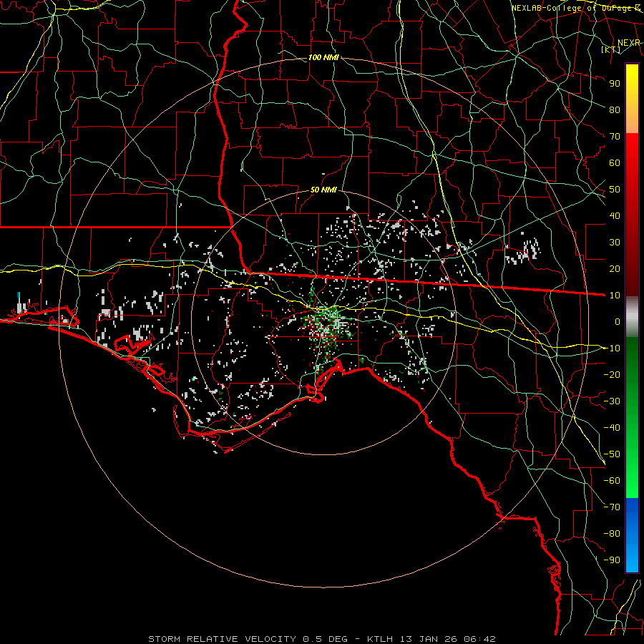Viewport: 644px width, 644px height.
Task: Click the 0 value on velocity scale
Action: click(618, 321)
